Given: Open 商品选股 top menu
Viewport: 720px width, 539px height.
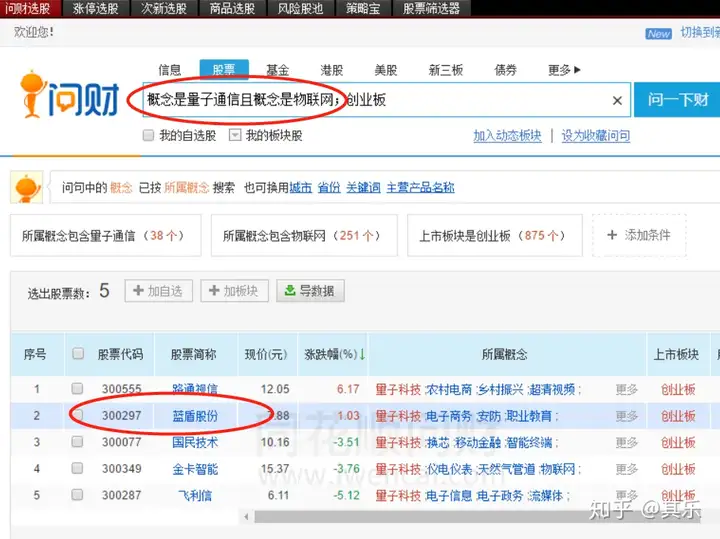Looking at the screenshot, I should click(232, 8).
